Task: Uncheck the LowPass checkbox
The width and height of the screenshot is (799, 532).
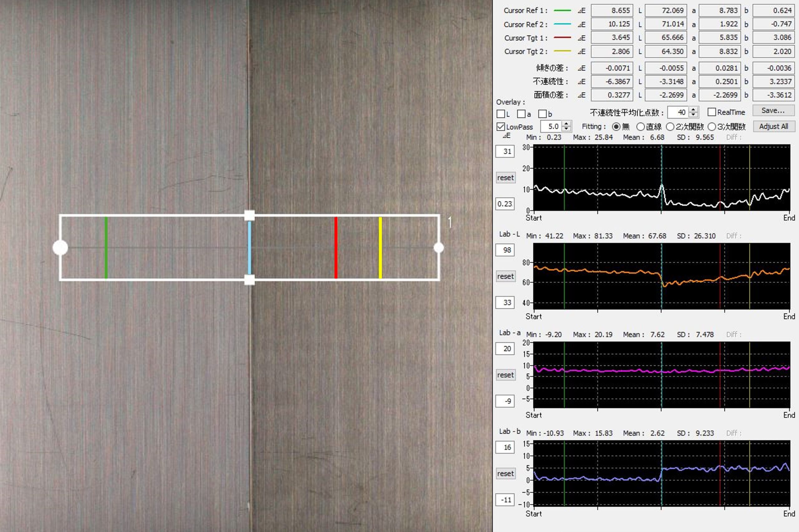Action: [501, 127]
